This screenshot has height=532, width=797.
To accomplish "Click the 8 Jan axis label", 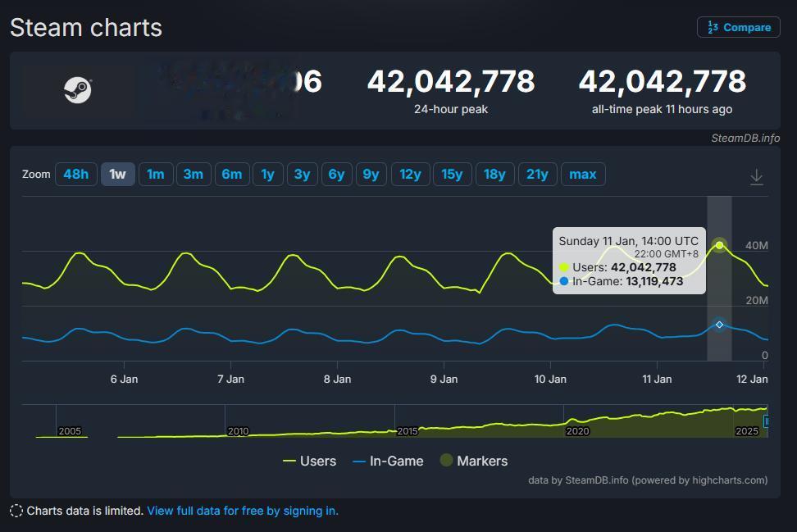I will pyautogui.click(x=338, y=379).
